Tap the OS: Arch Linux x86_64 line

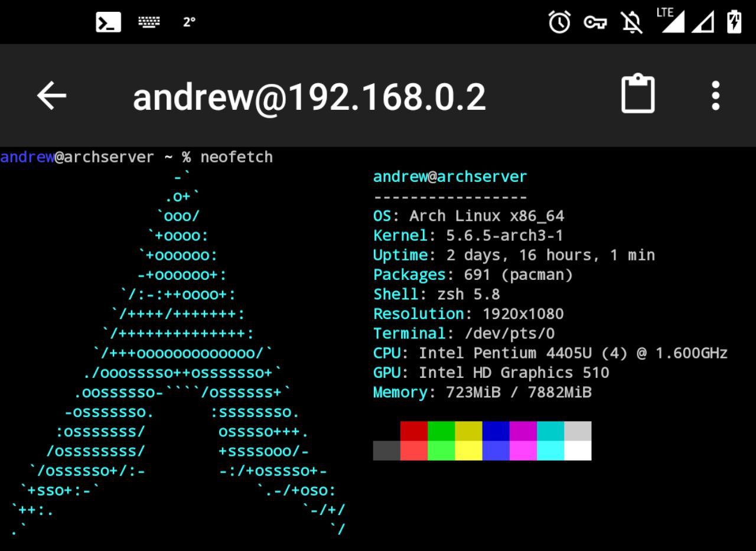click(468, 216)
